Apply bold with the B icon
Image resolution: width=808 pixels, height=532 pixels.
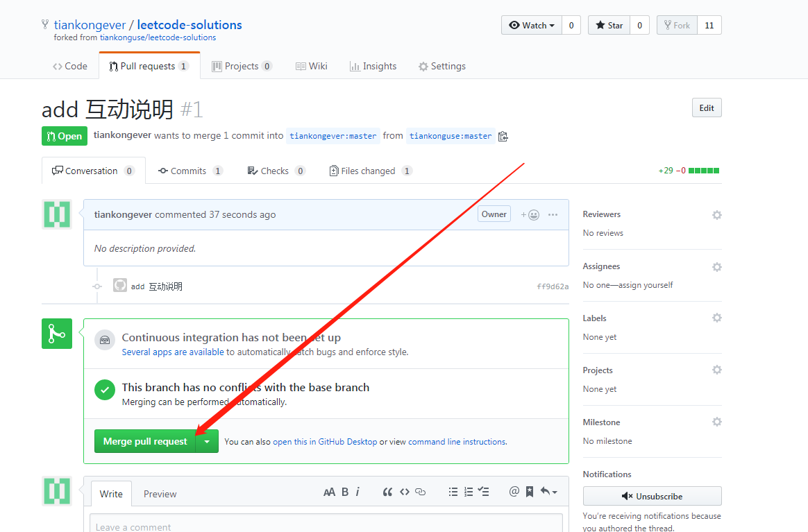(345, 492)
